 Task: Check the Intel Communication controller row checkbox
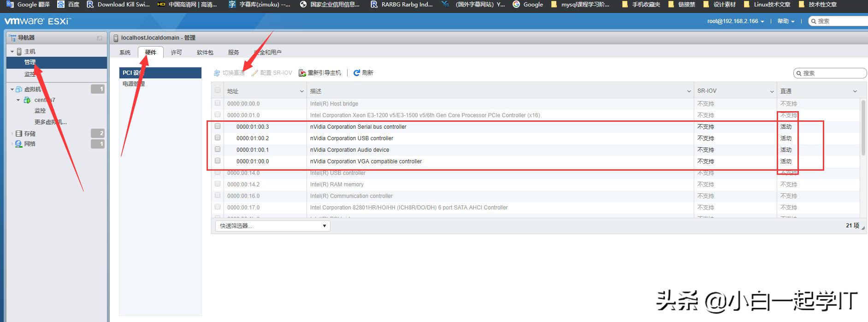[x=218, y=195]
